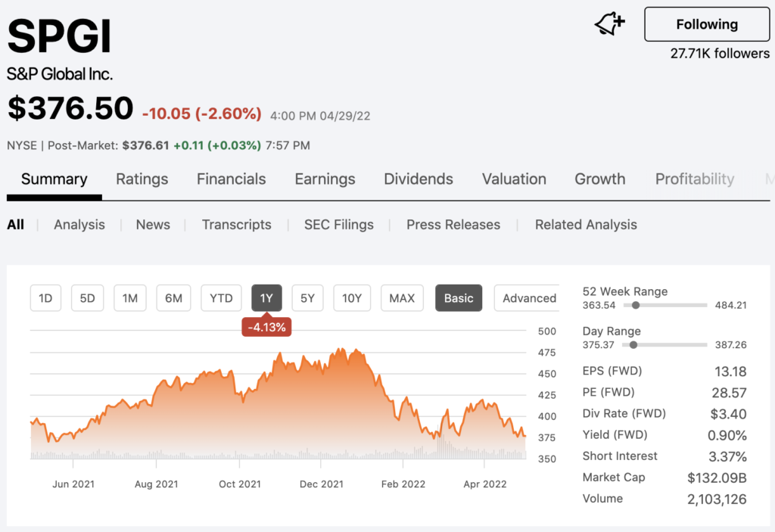The width and height of the screenshot is (775, 532).
Task: Filter to Transcripts
Action: tap(236, 225)
